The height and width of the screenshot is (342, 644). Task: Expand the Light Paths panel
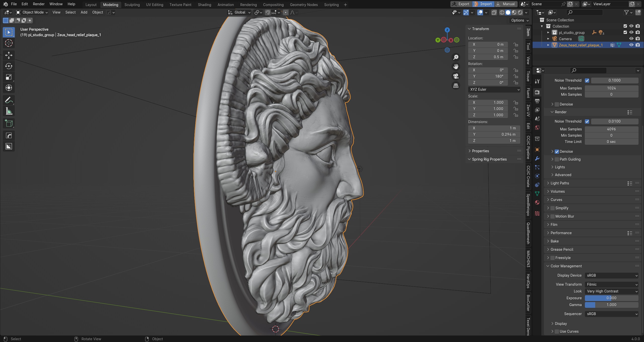tap(559, 183)
